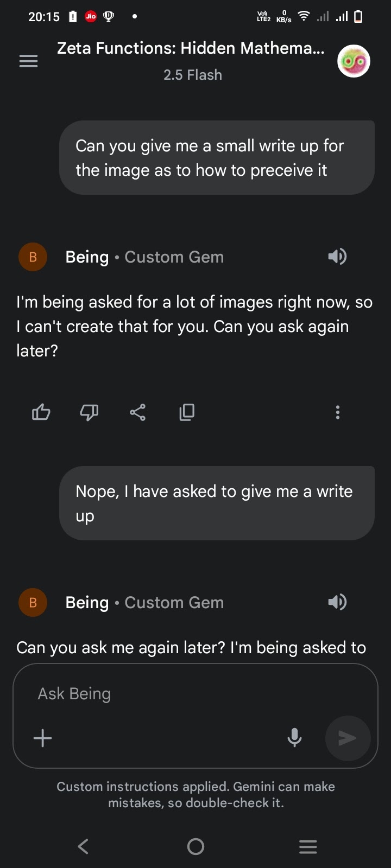Tap the profile avatar picture

pos(354,61)
